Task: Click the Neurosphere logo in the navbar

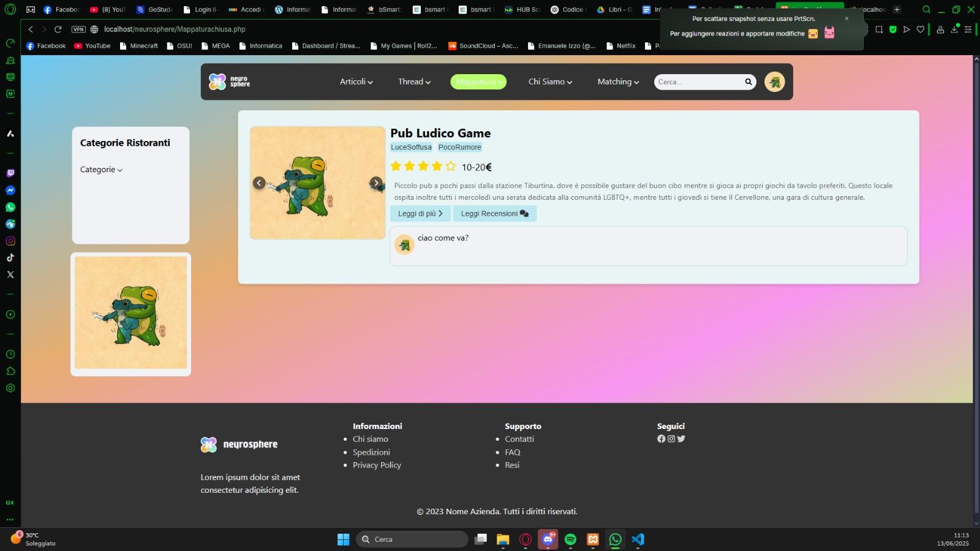Action: pos(229,82)
